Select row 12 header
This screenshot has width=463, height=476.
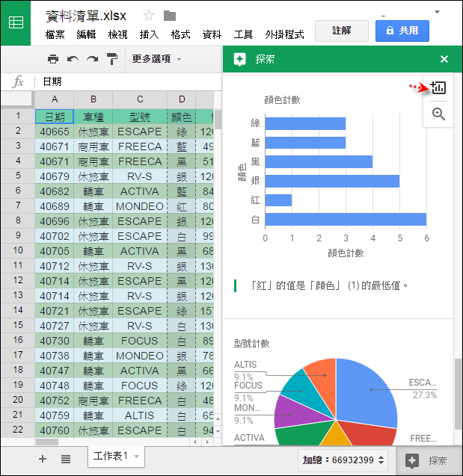click(18, 280)
